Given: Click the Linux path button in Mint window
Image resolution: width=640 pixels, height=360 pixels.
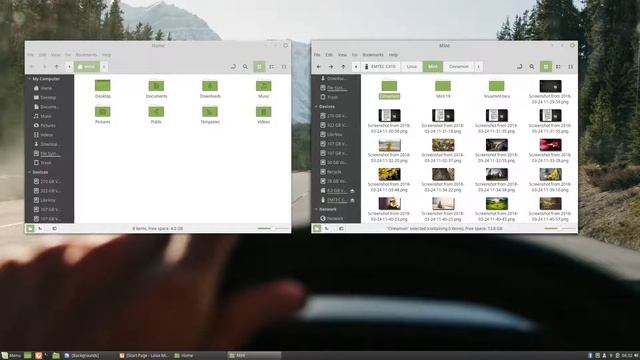Looking at the screenshot, I should tap(411, 67).
